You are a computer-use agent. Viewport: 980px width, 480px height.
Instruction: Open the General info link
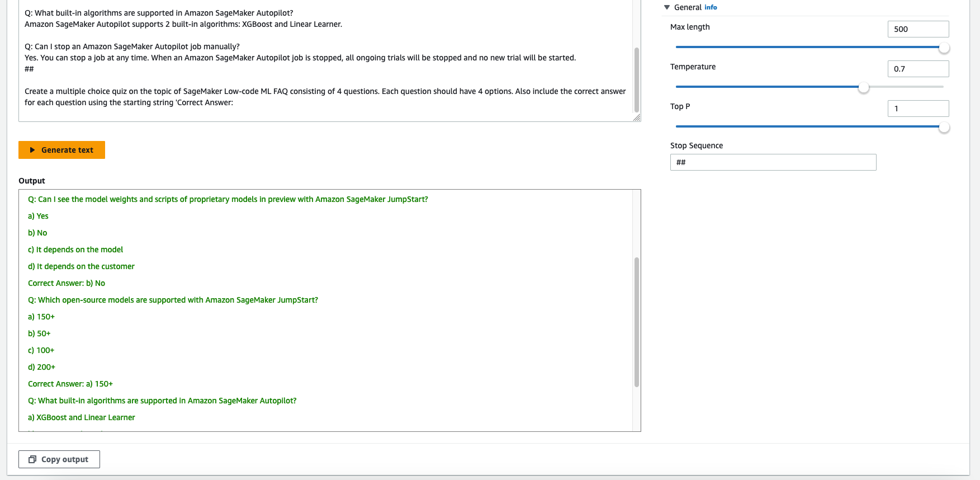(x=711, y=7)
